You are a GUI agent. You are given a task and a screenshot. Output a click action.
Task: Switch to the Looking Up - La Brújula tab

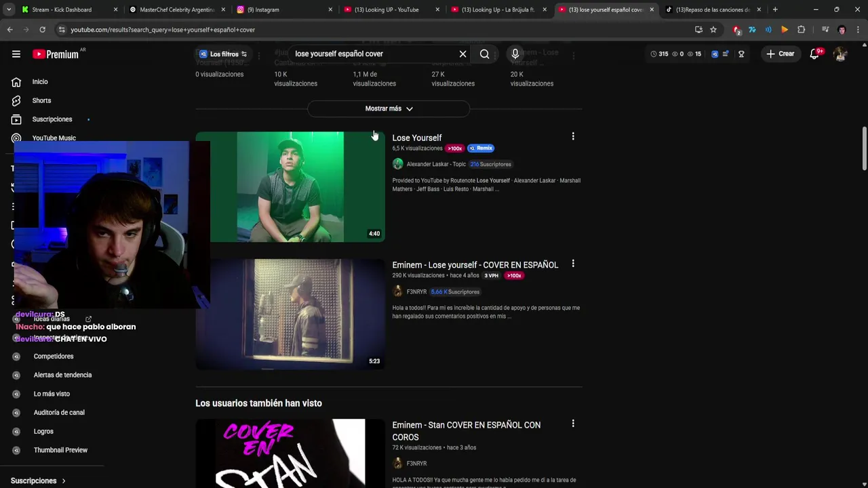[x=498, y=9]
